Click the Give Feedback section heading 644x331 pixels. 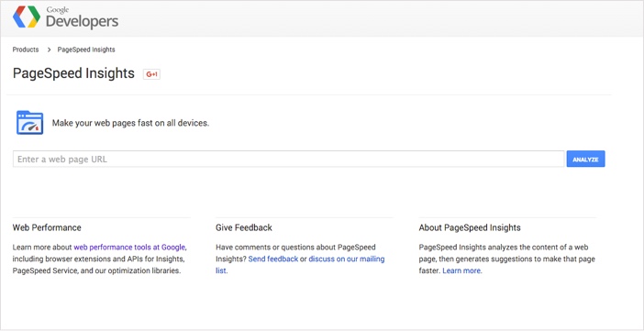click(x=244, y=227)
